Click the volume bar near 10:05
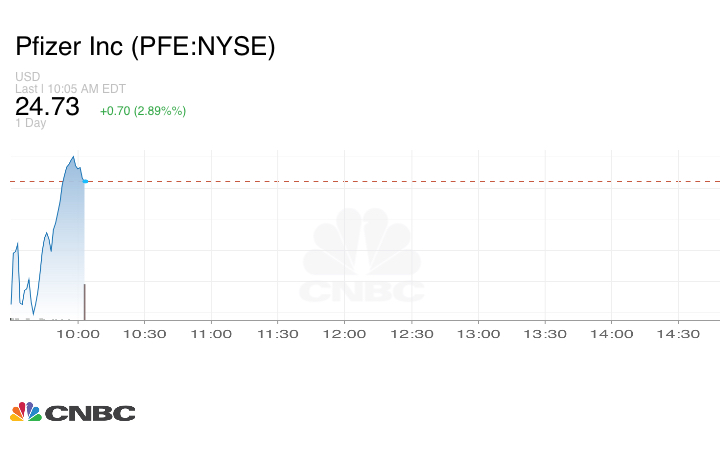Screen dimensions: 720x450 [x=84, y=301]
